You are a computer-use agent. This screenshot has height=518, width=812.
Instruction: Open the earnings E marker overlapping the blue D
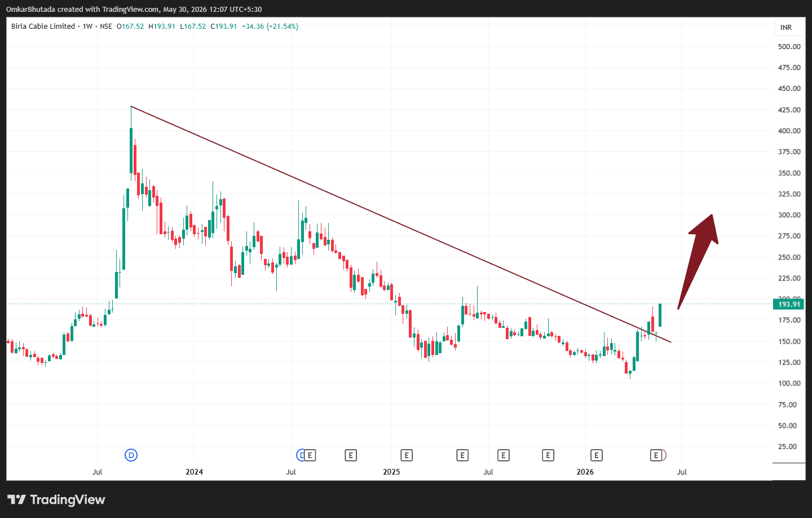pos(310,455)
